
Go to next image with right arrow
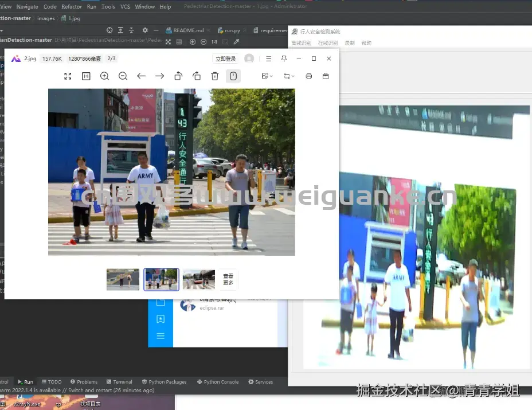[160, 76]
